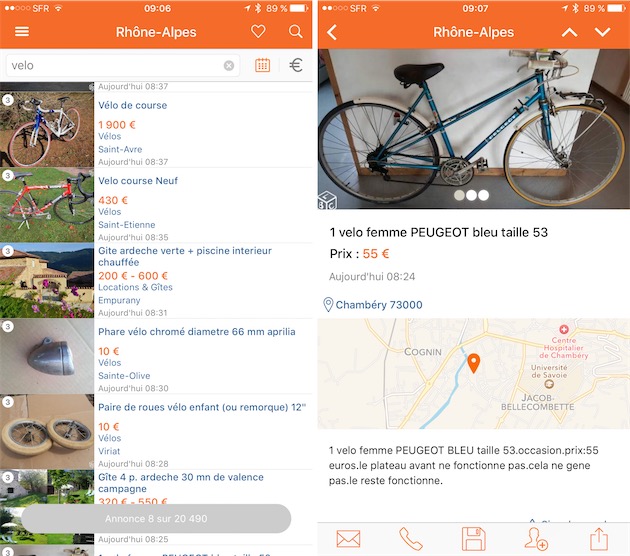
Task: Tap the magnifier search icon
Action: (x=296, y=31)
